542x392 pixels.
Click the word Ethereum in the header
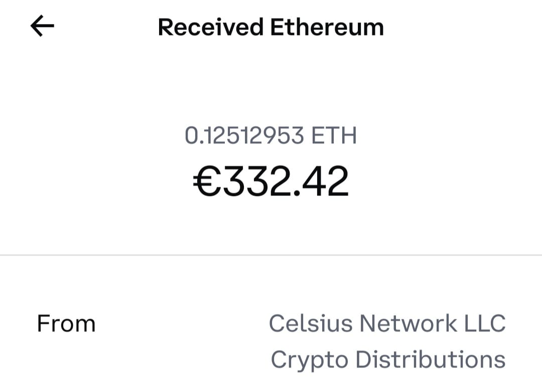coord(327,27)
